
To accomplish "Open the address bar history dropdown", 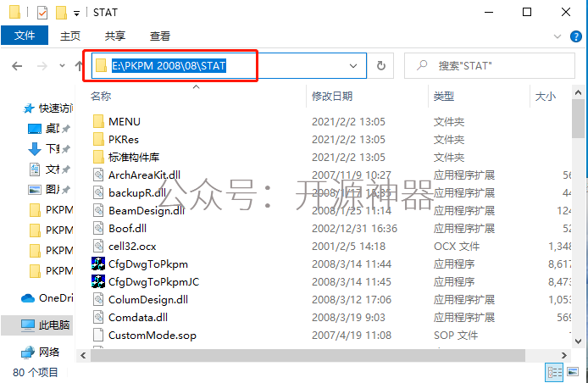I will pyautogui.click(x=353, y=66).
